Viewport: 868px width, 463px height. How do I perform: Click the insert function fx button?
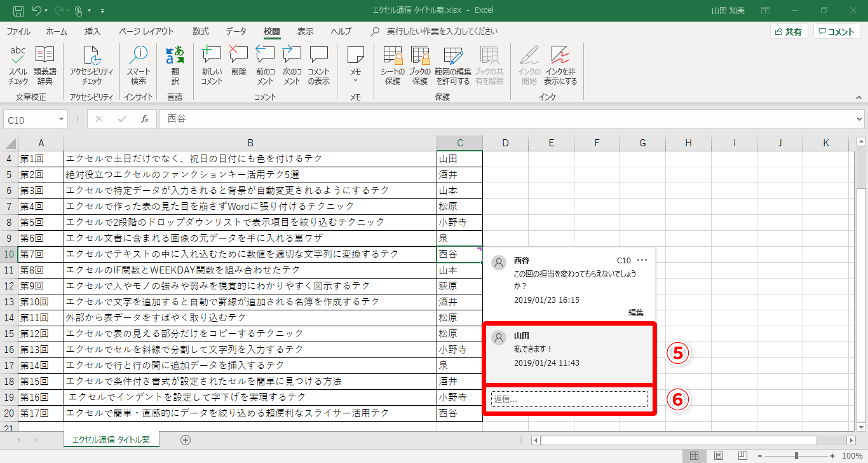click(x=145, y=119)
